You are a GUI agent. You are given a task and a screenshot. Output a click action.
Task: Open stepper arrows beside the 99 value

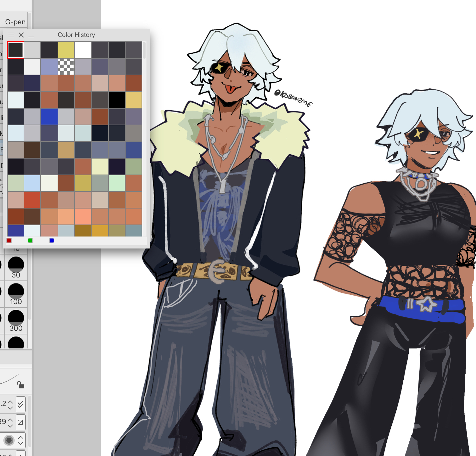tap(10, 422)
